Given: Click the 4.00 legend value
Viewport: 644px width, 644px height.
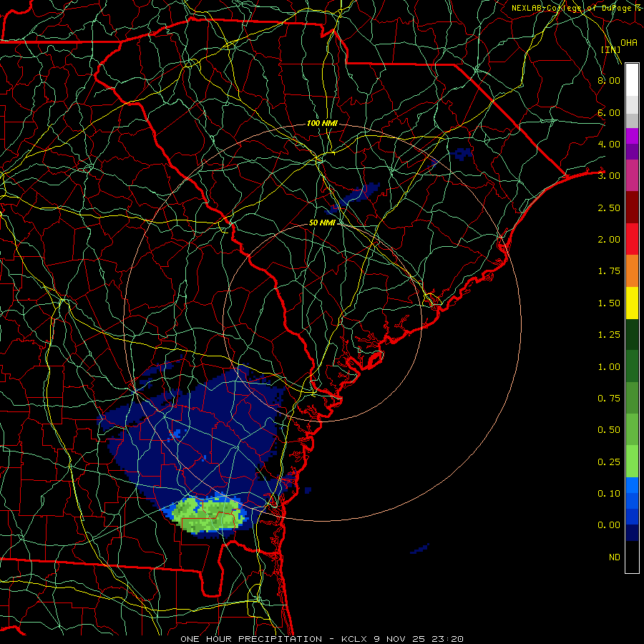Looking at the screenshot, I should (x=609, y=144).
